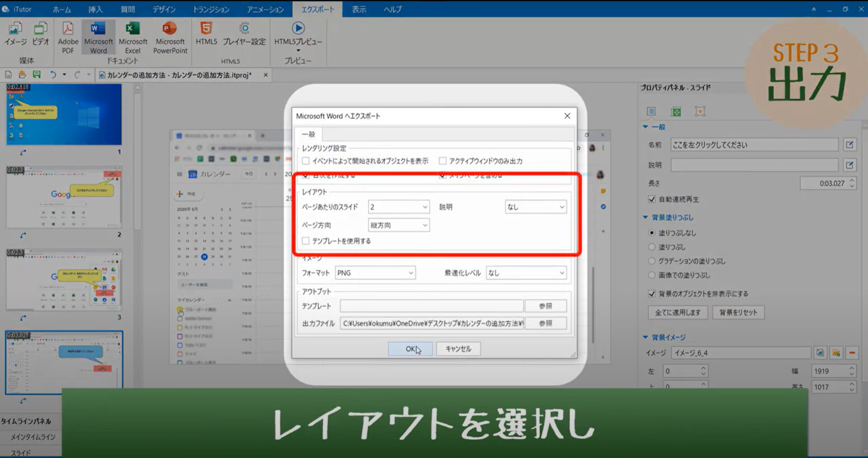This screenshot has height=458, width=868.
Task: Enable the テンプレートを使用する checkbox
Action: coord(306,241)
